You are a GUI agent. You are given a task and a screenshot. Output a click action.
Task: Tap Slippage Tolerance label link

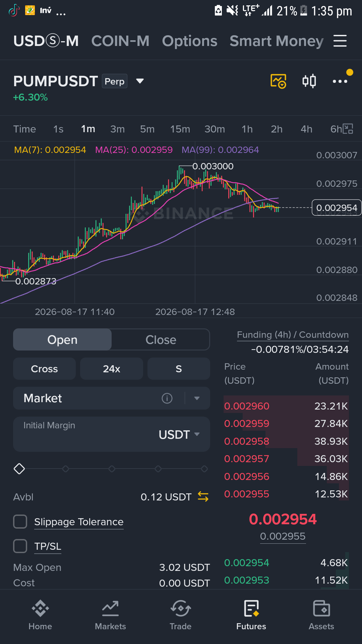[x=79, y=522]
